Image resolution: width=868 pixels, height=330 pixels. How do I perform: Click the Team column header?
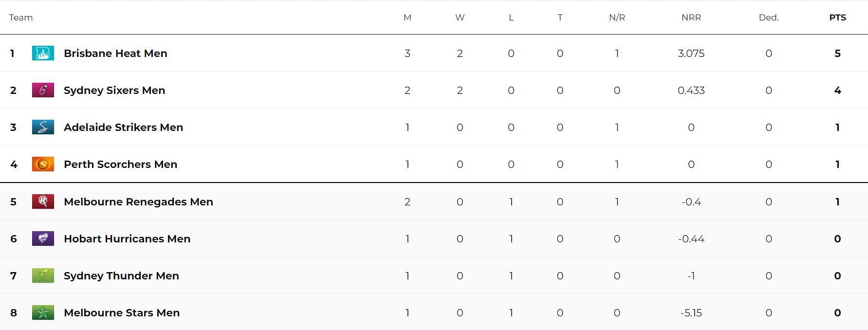pos(21,18)
